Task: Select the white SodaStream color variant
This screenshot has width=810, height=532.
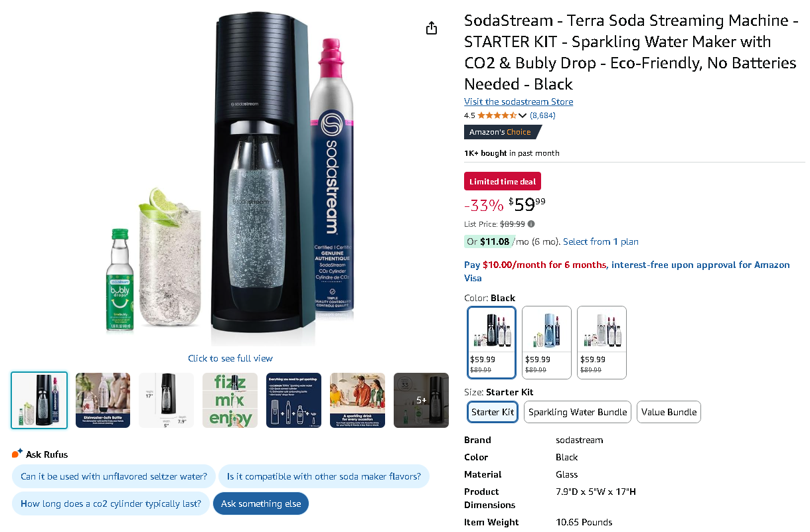Action: pos(602,342)
